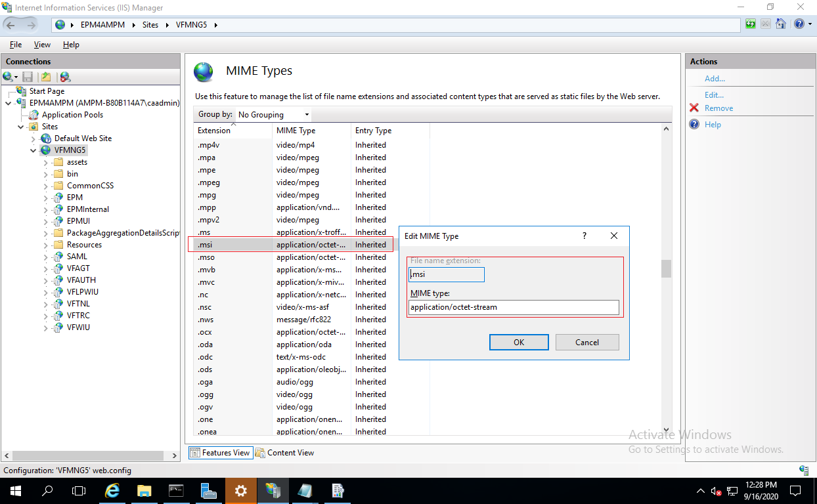
Task: Click the Delete connection icon in Connections toolbar
Action: 64,77
